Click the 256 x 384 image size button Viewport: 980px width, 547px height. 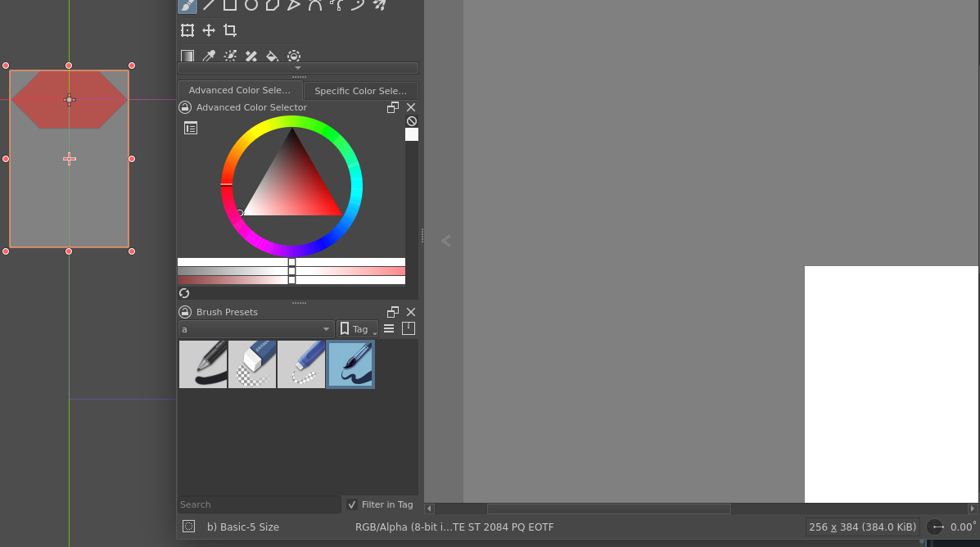[862, 527]
